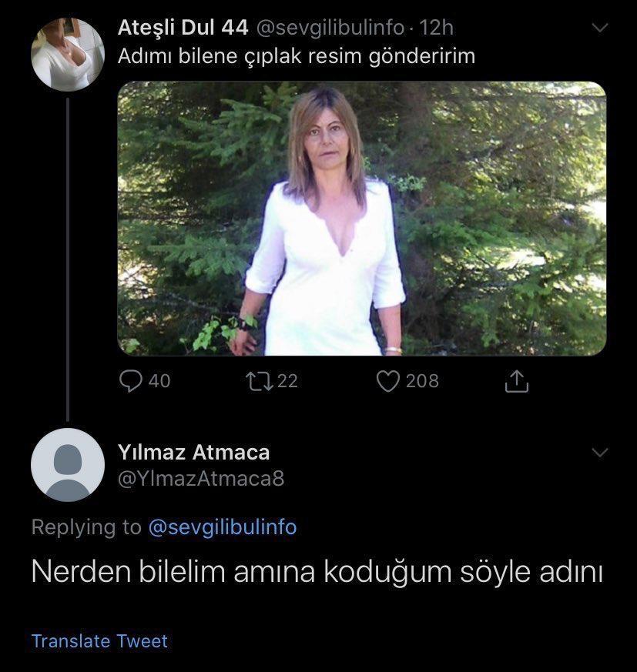Viewport: 637px width, 672px height.
Task: Click the 40 replies count
Action: (x=159, y=381)
